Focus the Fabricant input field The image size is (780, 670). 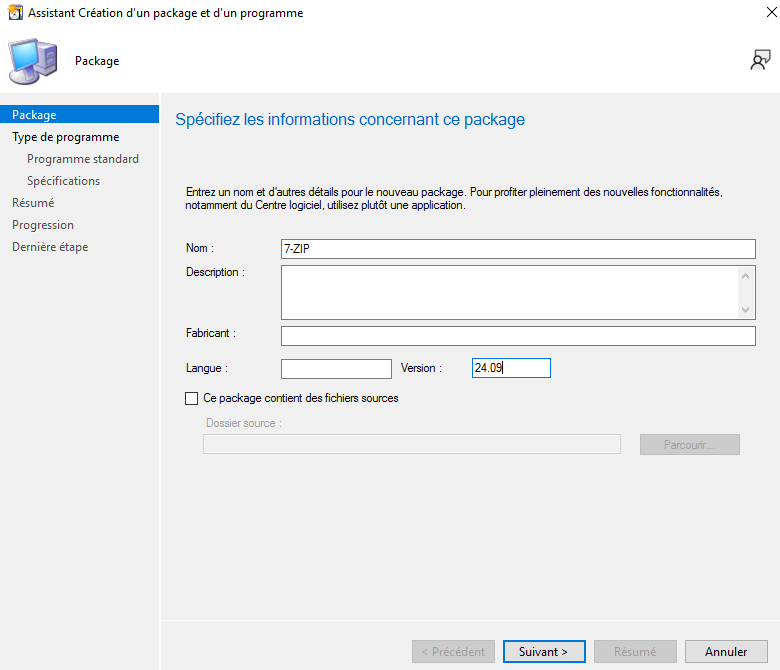coord(517,336)
